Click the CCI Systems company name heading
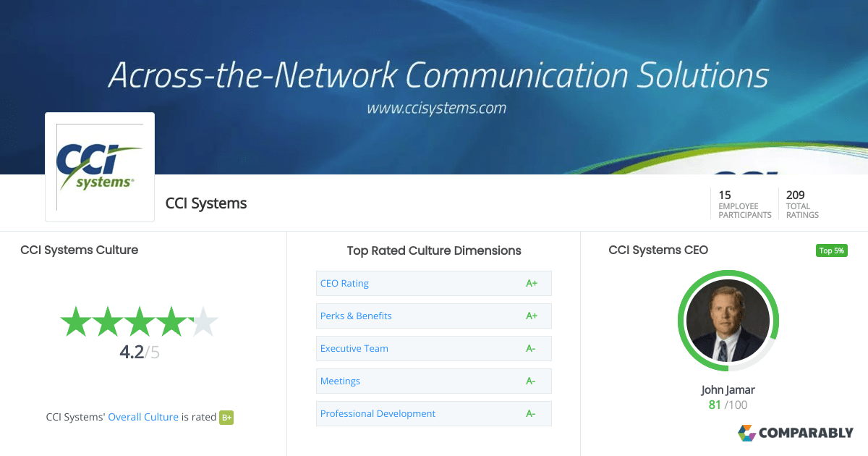Image resolution: width=868 pixels, height=456 pixels. tap(205, 203)
